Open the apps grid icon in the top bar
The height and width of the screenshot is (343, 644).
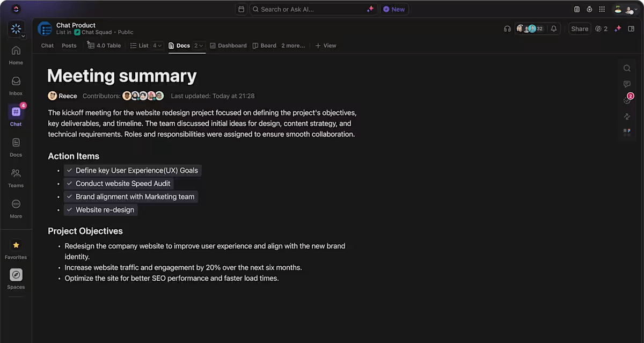click(602, 9)
